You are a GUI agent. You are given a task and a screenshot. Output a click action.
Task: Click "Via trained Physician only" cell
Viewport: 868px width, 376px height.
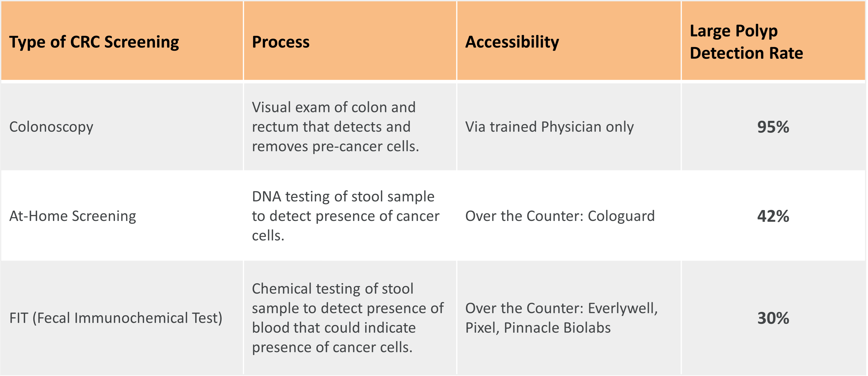tap(549, 127)
